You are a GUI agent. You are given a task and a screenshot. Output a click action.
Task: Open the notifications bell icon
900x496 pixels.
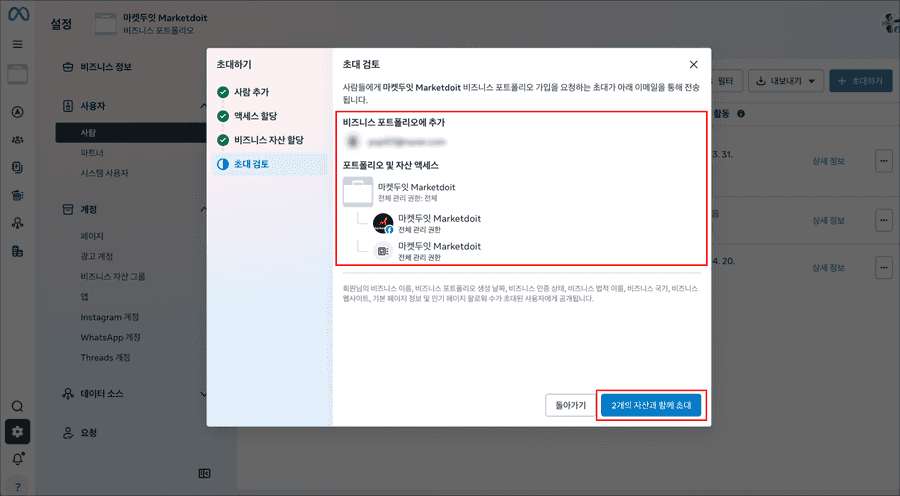coord(18,459)
